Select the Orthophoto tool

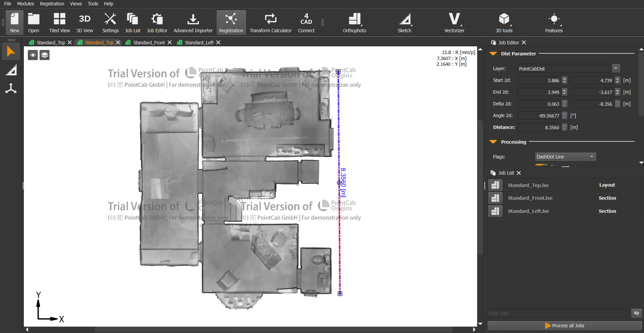(355, 22)
